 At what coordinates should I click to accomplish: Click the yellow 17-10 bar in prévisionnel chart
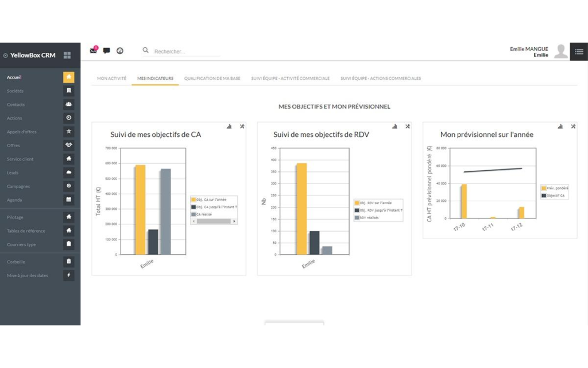(464, 201)
